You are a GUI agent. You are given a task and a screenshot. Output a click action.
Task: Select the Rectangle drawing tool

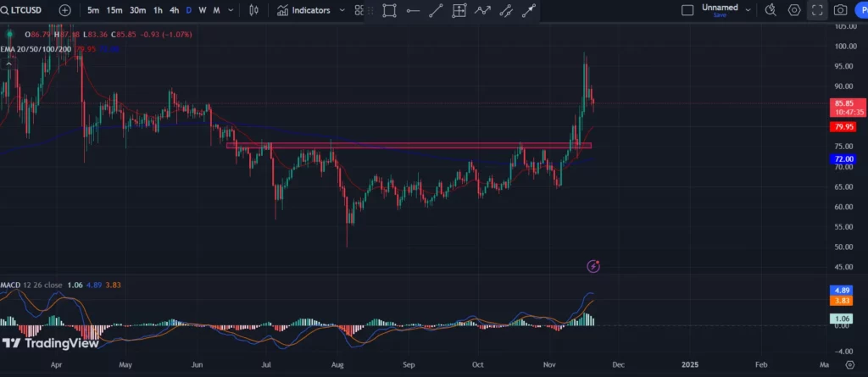[390, 10]
